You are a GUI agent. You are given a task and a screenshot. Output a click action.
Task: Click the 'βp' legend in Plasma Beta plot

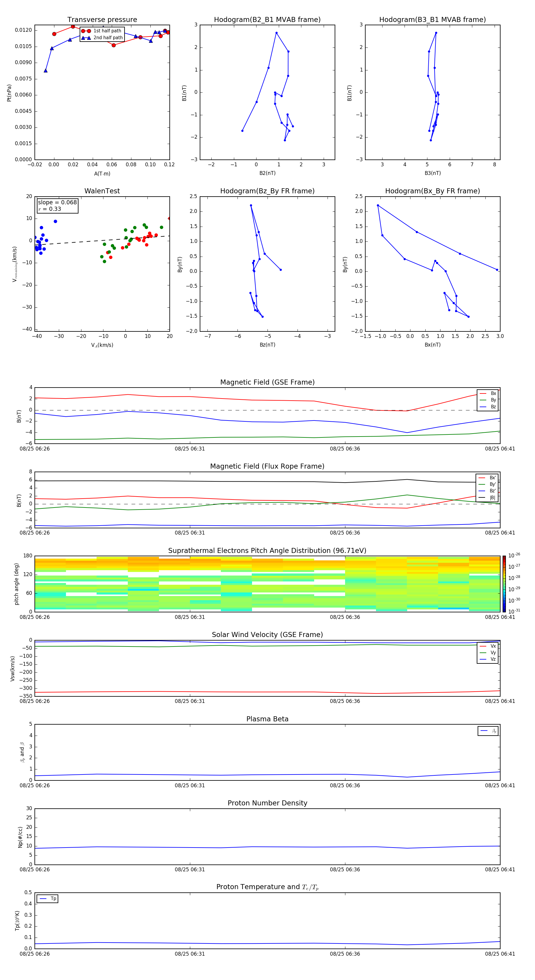488,731
